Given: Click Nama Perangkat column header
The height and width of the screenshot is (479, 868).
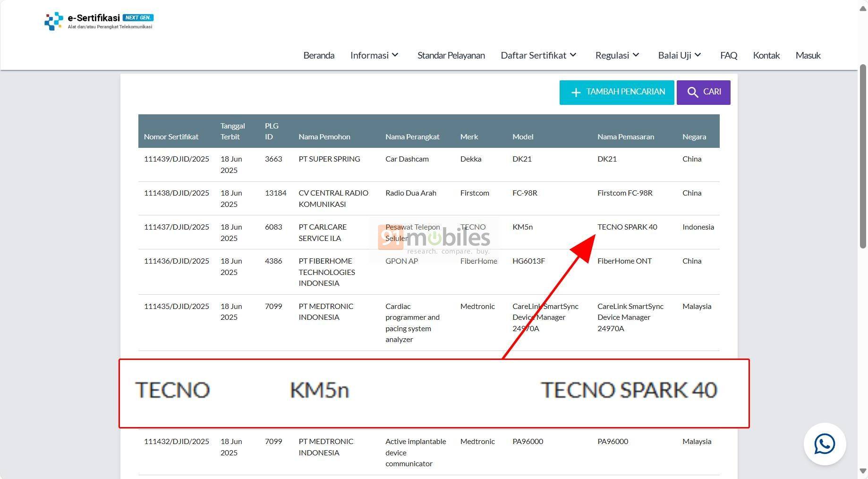Looking at the screenshot, I should [412, 137].
